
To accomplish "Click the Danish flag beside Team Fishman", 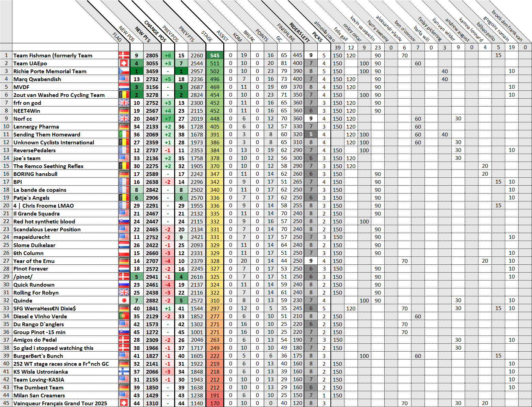I will [124, 55].
